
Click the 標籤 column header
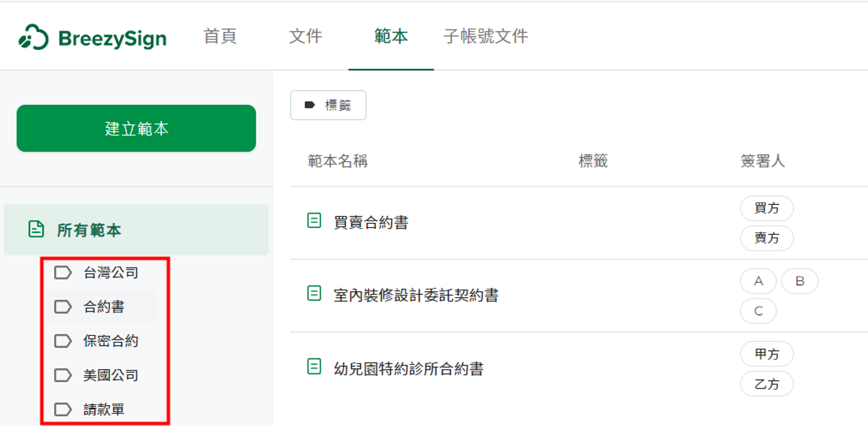593,161
